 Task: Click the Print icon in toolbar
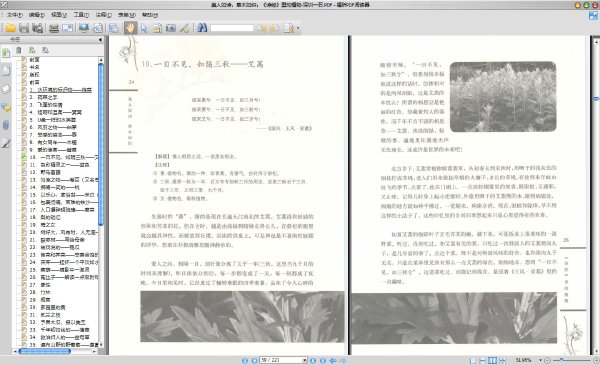54,28
